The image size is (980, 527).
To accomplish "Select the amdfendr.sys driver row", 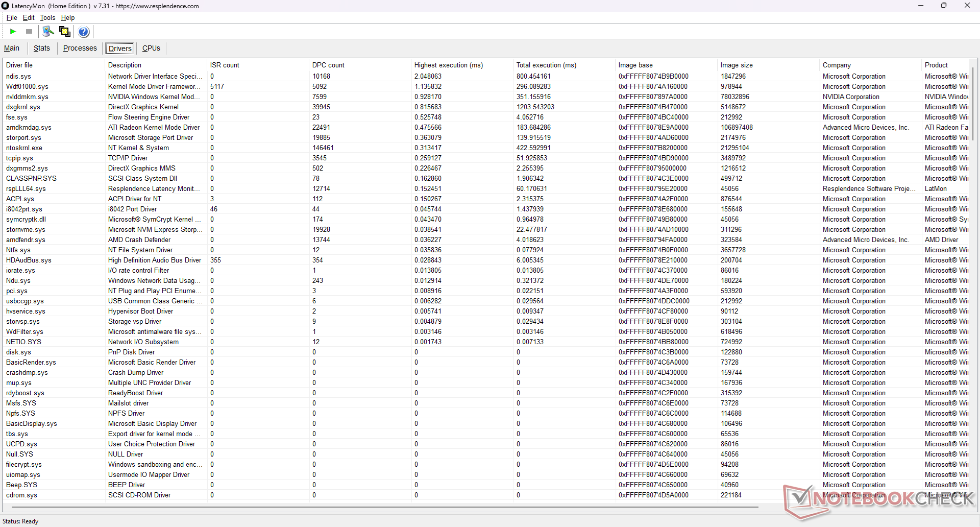I will pos(486,239).
